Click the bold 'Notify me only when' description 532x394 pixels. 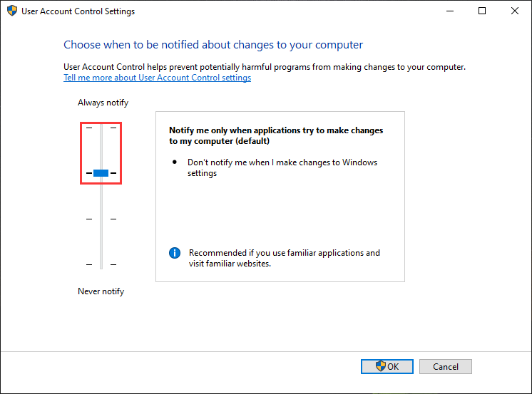[x=276, y=135]
